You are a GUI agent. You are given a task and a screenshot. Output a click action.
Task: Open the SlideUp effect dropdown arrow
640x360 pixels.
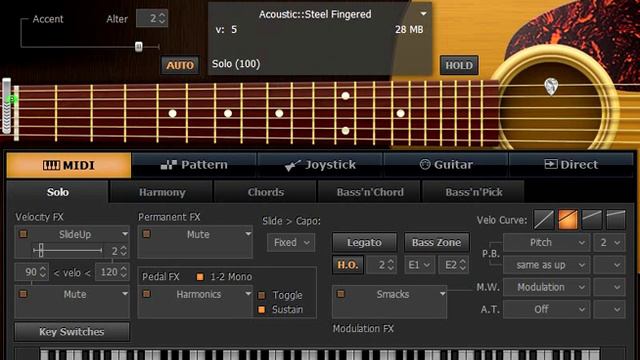[x=124, y=234]
